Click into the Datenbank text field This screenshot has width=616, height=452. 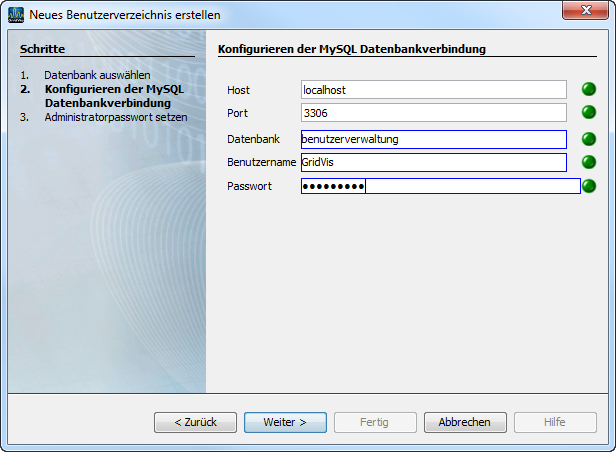point(433,139)
